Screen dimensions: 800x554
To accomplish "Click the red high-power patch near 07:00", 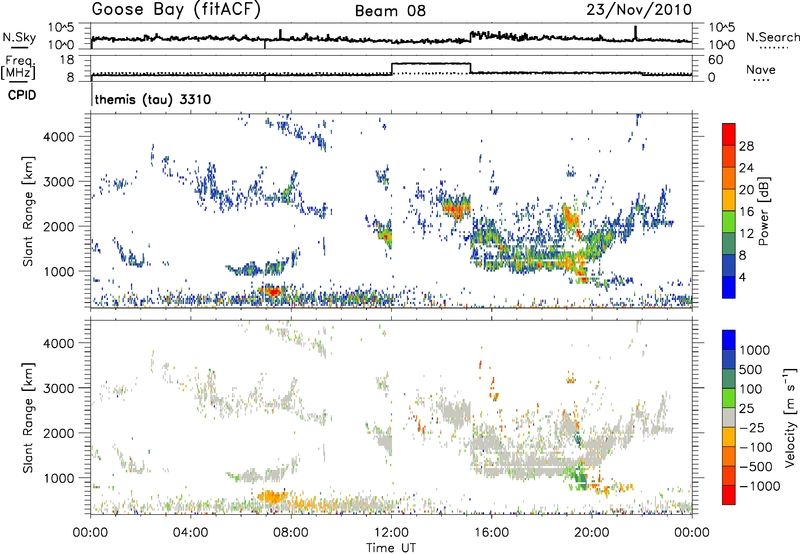I will [x=273, y=292].
